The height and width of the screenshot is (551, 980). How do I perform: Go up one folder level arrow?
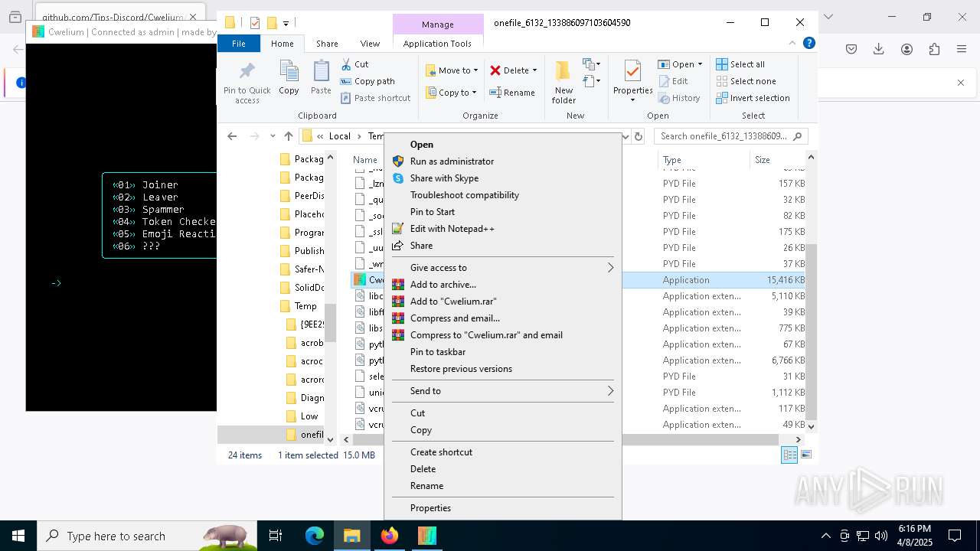click(x=289, y=136)
